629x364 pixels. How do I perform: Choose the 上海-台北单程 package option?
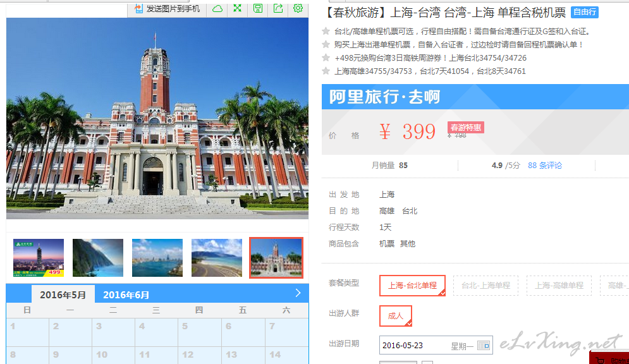[x=412, y=286]
